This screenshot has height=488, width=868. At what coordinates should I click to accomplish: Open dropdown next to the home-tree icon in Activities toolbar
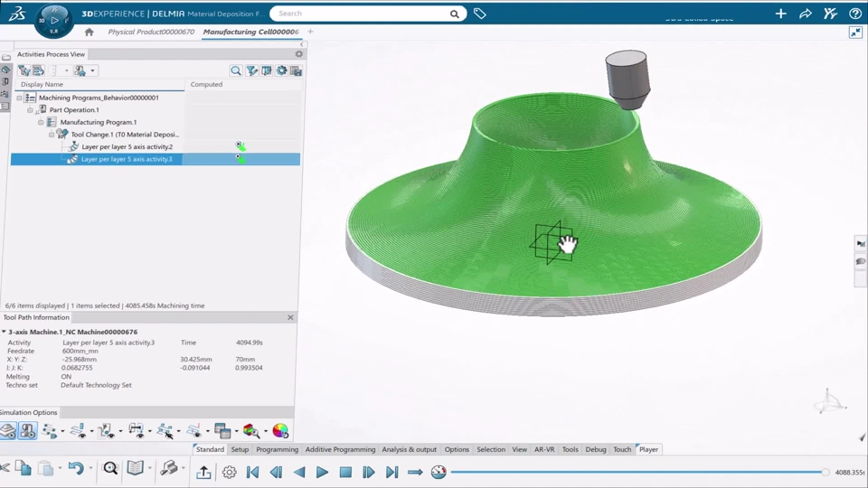pos(92,70)
